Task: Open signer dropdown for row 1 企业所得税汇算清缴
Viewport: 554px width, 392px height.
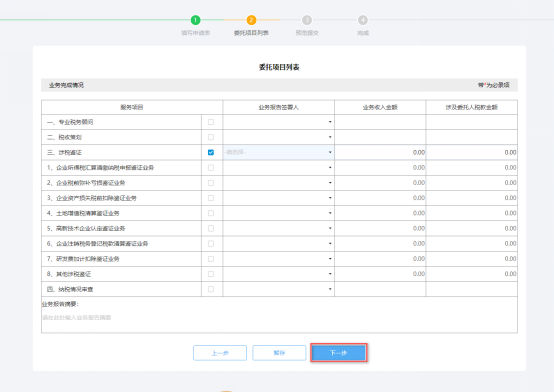Action: 278,168
